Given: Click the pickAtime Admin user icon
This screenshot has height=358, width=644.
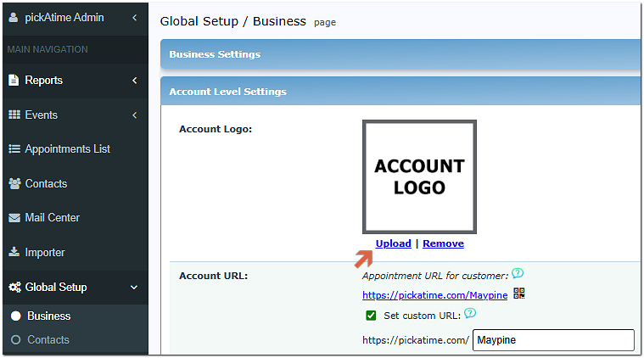Looking at the screenshot, I should (x=13, y=17).
